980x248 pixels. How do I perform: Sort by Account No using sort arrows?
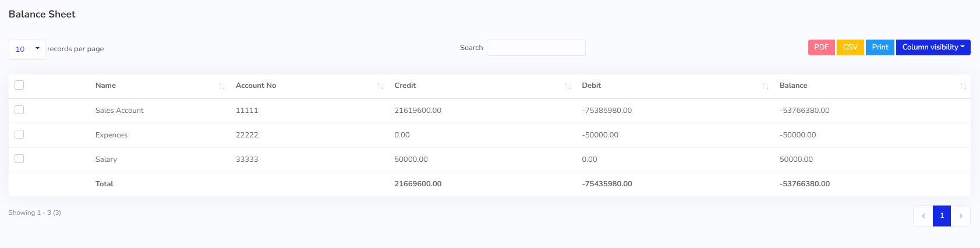(x=380, y=86)
